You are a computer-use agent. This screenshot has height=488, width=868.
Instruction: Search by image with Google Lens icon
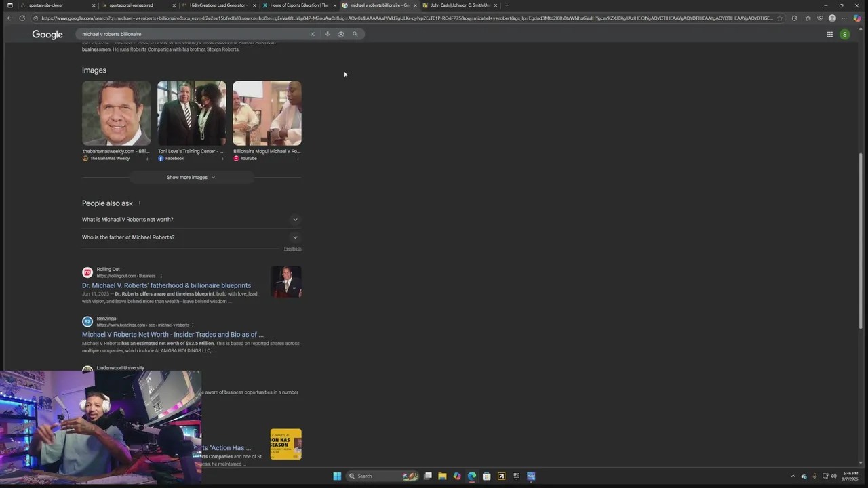(341, 34)
